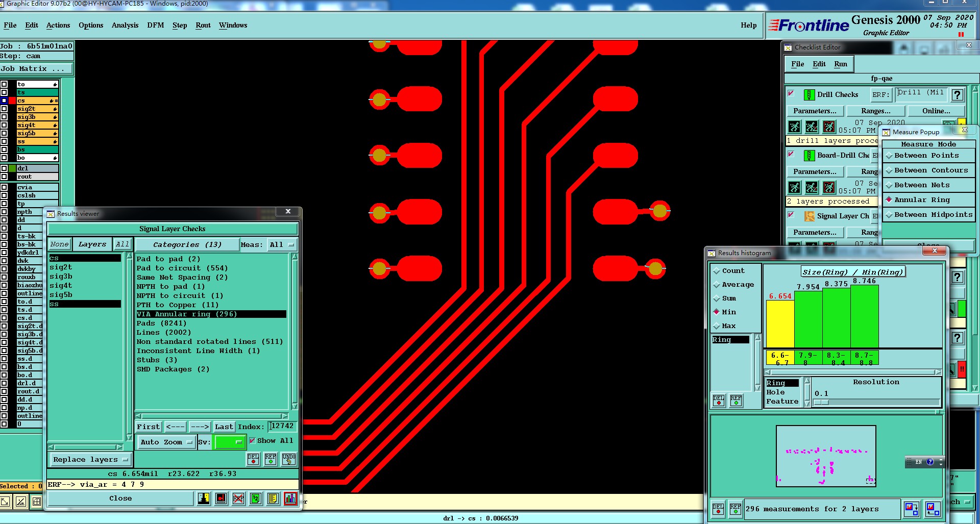
Task: Open the Job Matrix selector
Action: [36, 69]
